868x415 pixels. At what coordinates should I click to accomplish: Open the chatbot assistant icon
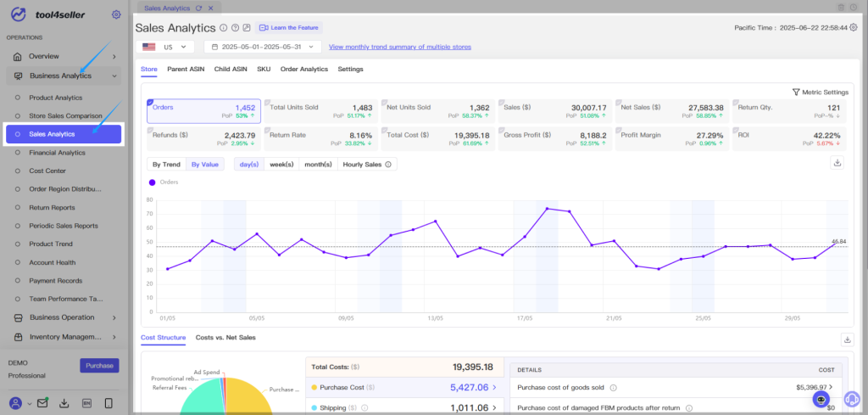[821, 399]
